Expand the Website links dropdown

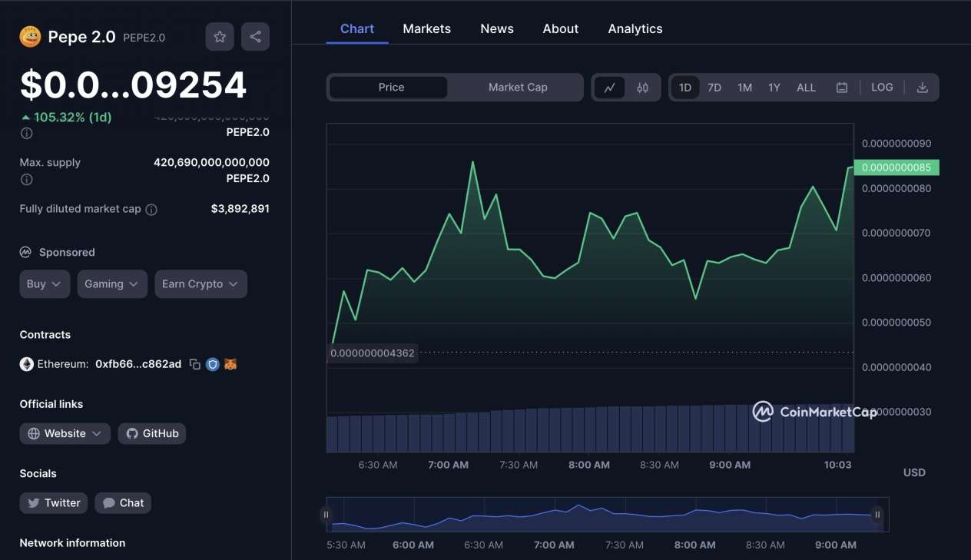point(65,434)
